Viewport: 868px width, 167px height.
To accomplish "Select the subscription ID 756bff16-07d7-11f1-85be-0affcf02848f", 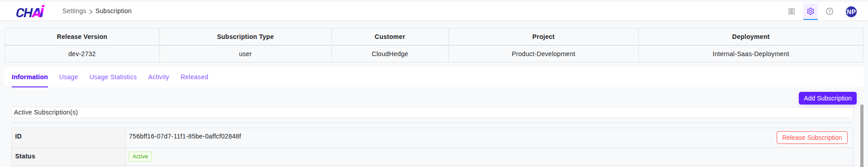I will click(185, 136).
